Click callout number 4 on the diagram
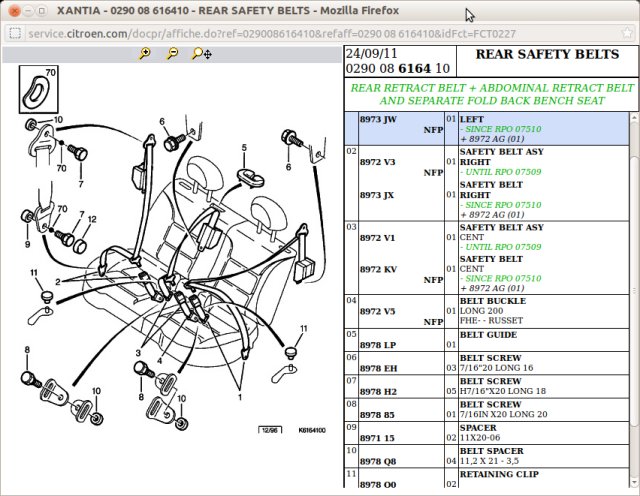The image size is (640, 496). coord(160,361)
